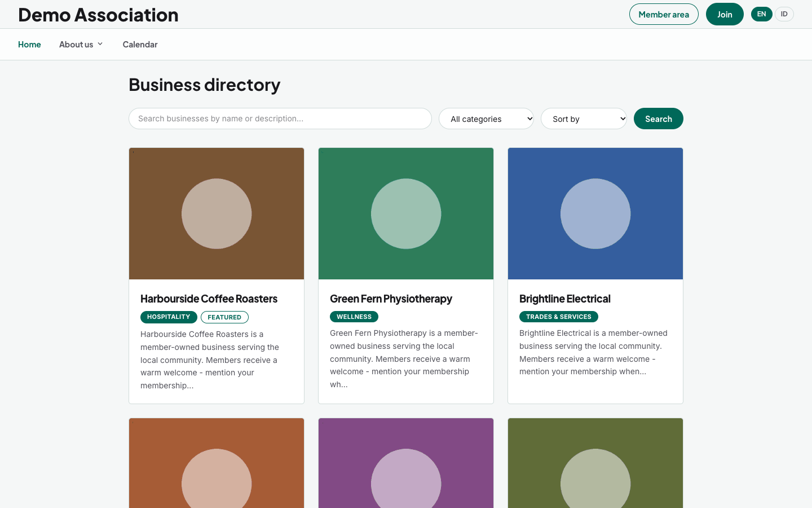The height and width of the screenshot is (508, 812).
Task: Open the Sort by dropdown
Action: click(584, 119)
